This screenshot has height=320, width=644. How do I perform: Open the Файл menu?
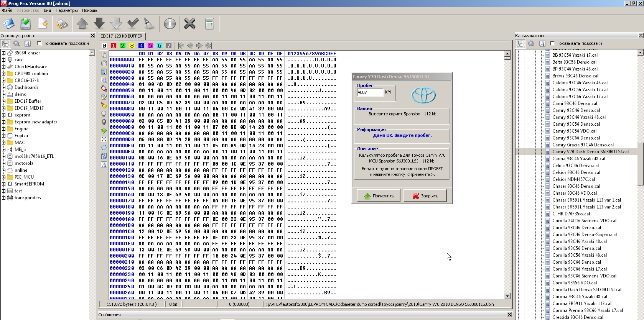pos(7,10)
